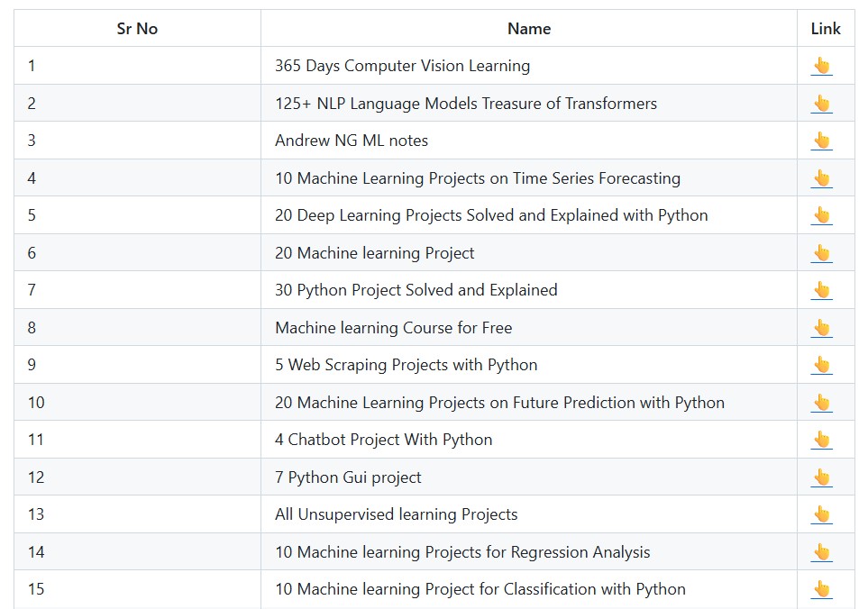
Task: Open the 365 Days Computer Vision Learning link
Action: click(x=821, y=66)
